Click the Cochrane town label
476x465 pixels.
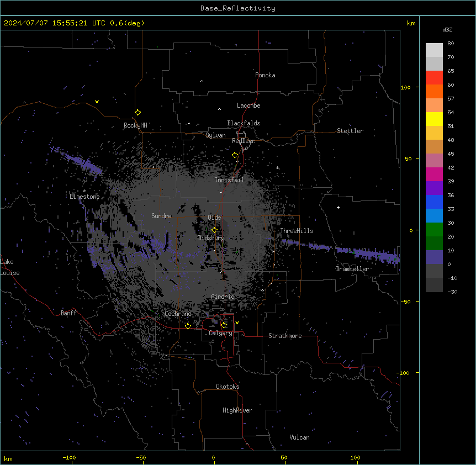(x=178, y=314)
